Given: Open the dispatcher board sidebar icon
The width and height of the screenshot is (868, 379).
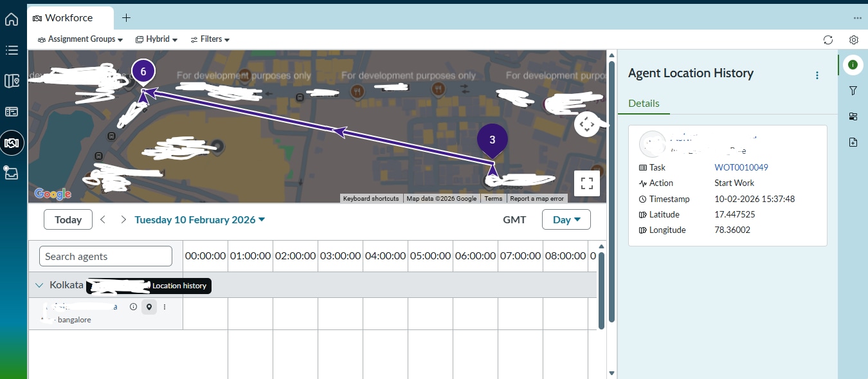Looking at the screenshot, I should (12, 111).
